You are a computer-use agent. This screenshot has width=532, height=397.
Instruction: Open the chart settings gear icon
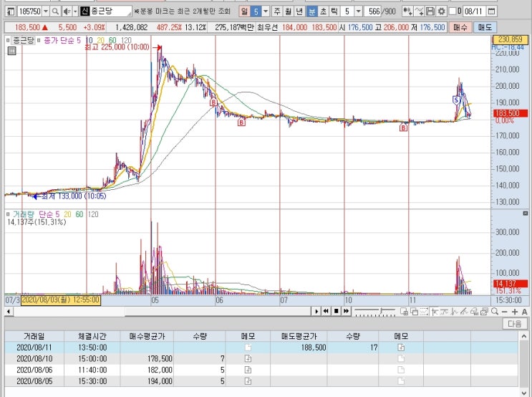(x=441, y=11)
